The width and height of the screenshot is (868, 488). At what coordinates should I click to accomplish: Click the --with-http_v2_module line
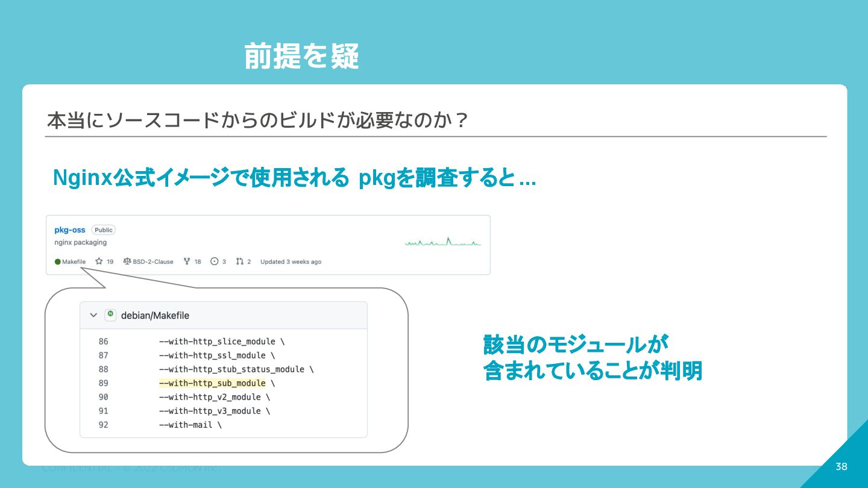(x=215, y=397)
